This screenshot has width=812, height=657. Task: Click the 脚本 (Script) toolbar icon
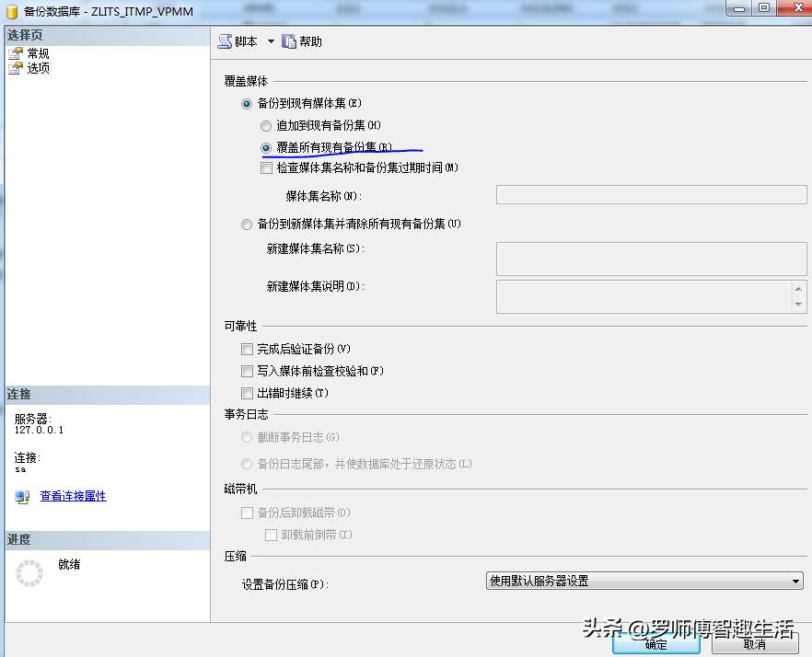tap(224, 40)
